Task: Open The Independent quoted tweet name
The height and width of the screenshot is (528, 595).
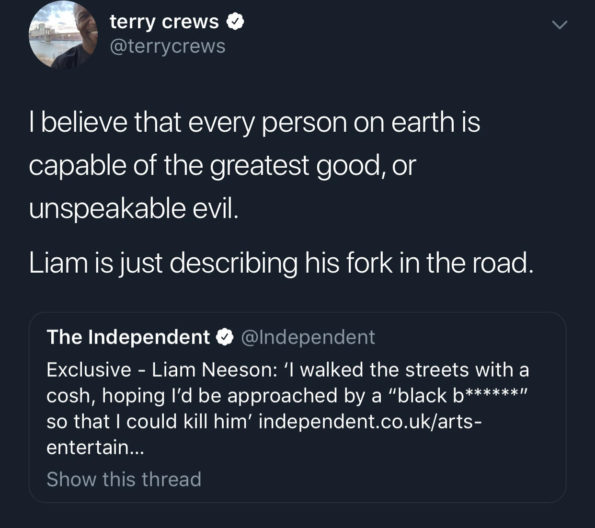Action: pos(128,337)
